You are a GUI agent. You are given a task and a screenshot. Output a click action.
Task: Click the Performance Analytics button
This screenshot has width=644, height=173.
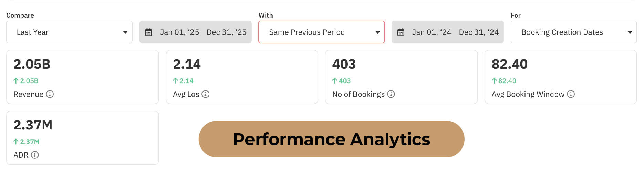pyautogui.click(x=331, y=139)
